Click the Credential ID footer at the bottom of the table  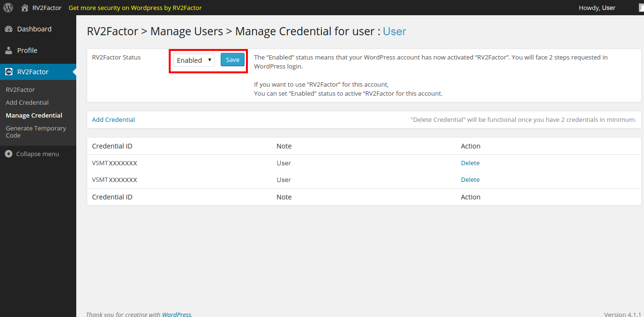tap(112, 197)
